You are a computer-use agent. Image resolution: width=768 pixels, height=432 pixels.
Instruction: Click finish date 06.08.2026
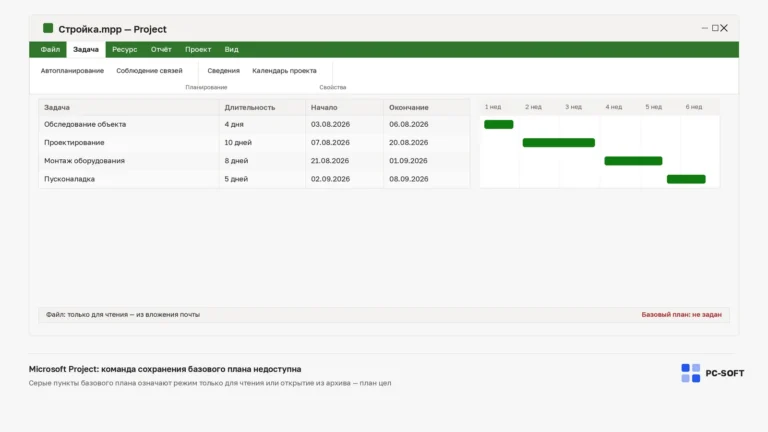(408, 124)
